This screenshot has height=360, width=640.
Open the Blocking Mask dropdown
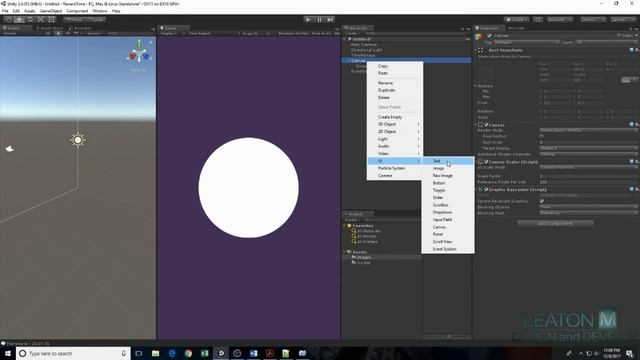588,213
